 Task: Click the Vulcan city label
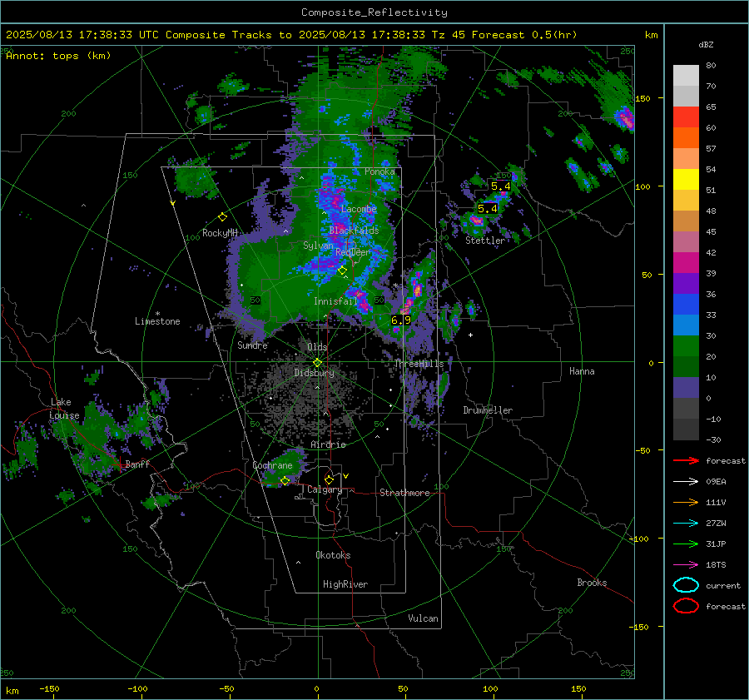[x=423, y=618]
